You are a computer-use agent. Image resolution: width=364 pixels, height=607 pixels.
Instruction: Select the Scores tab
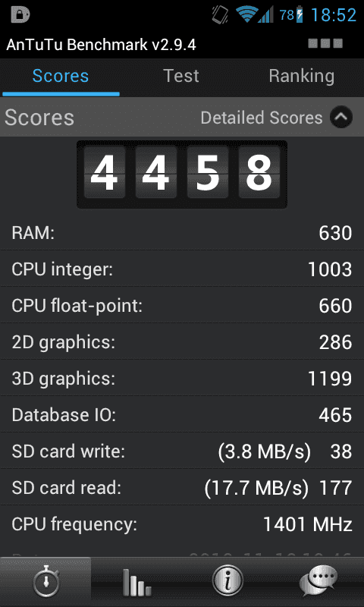click(61, 77)
